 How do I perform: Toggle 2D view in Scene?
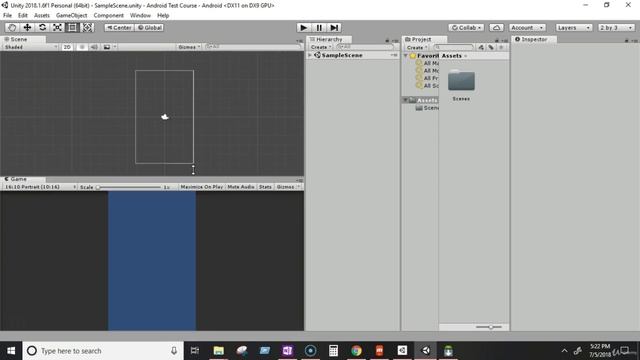(67, 47)
